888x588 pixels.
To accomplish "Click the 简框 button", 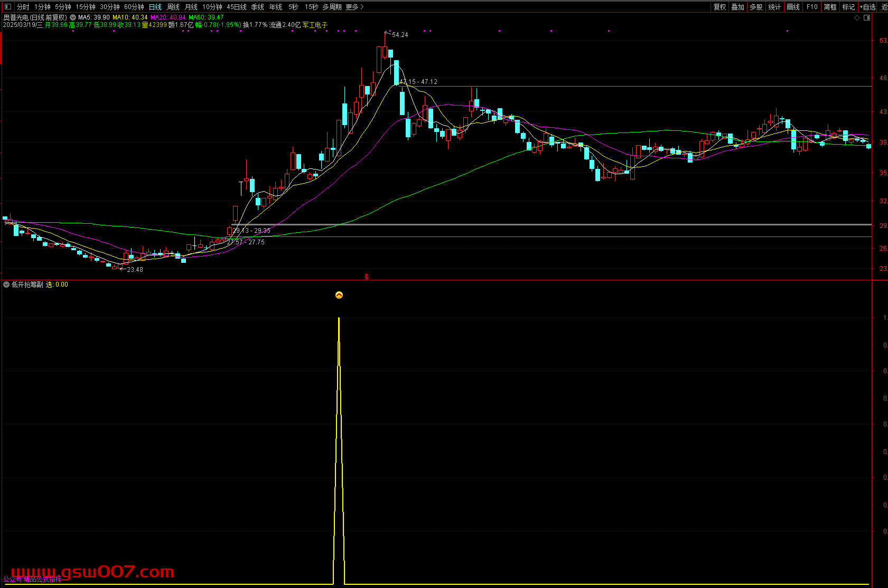I will (x=830, y=7).
